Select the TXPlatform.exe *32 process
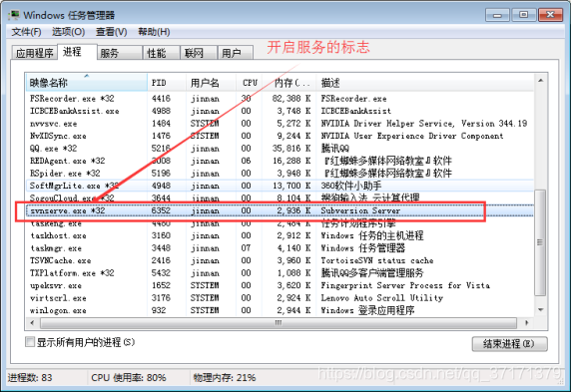 280,273
